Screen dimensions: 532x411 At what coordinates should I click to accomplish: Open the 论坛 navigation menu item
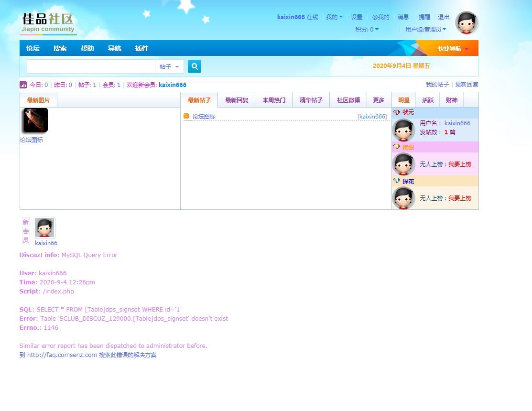pos(33,48)
